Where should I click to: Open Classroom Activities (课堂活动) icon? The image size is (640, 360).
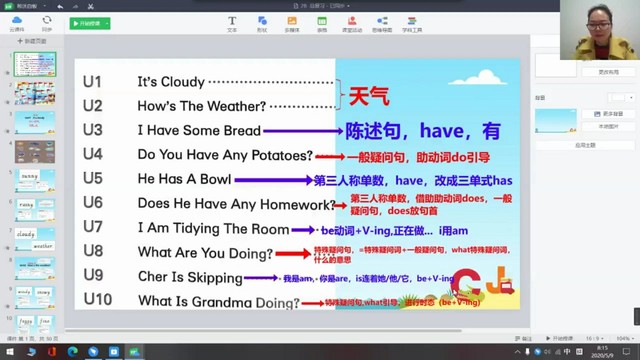[352, 24]
